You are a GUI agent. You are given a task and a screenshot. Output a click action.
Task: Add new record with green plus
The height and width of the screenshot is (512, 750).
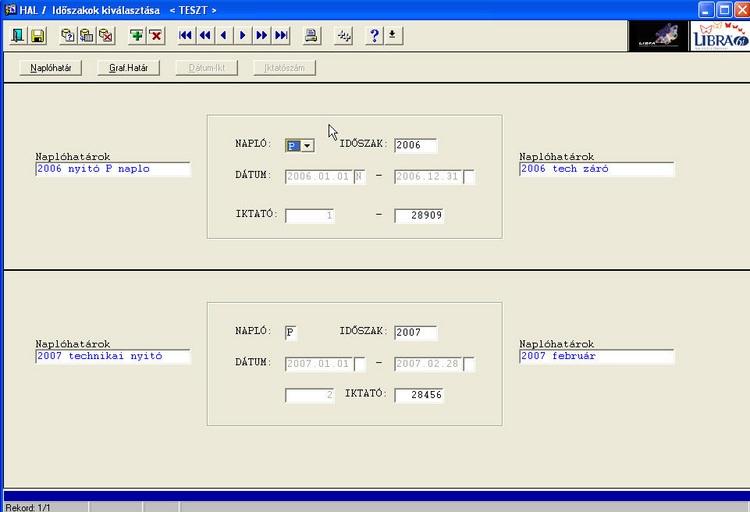coord(137,35)
